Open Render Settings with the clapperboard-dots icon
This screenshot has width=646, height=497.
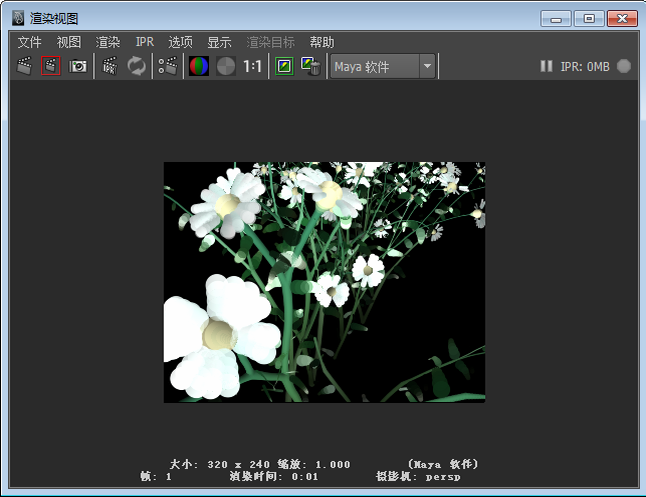tap(168, 67)
